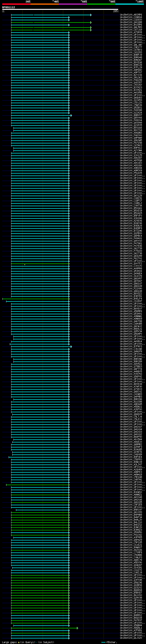Select the UniRef100_A4S956 label
The width and height of the screenshot is (146, 644).
(x=131, y=93)
